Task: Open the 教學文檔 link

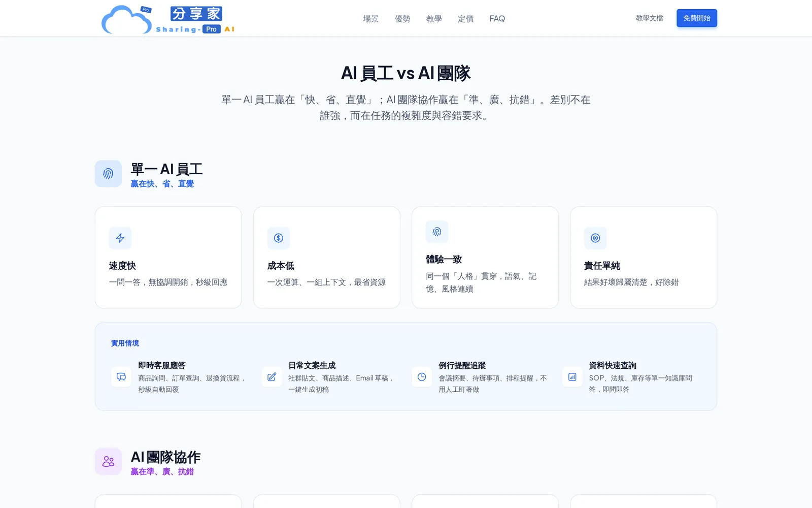Action: point(650,18)
